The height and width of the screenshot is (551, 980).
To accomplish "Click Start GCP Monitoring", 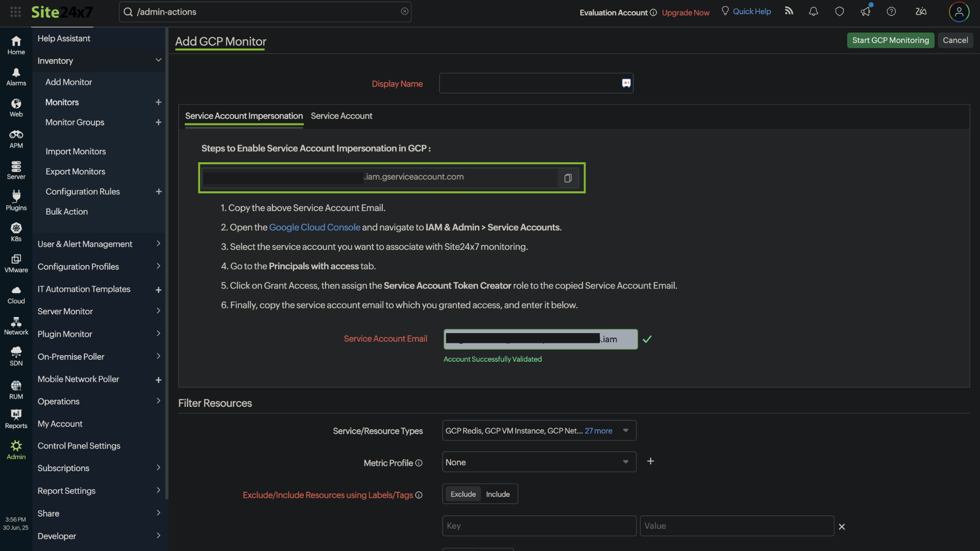I will [890, 40].
